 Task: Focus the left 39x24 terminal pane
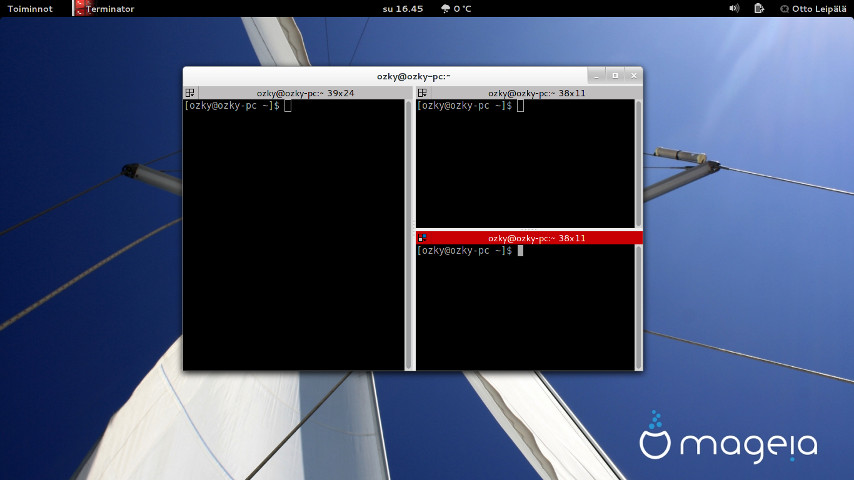click(294, 235)
